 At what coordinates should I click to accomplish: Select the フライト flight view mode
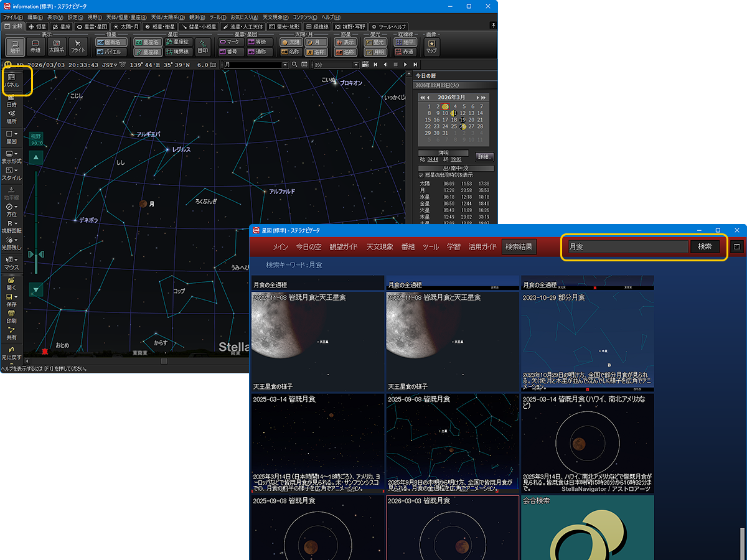coord(78,47)
